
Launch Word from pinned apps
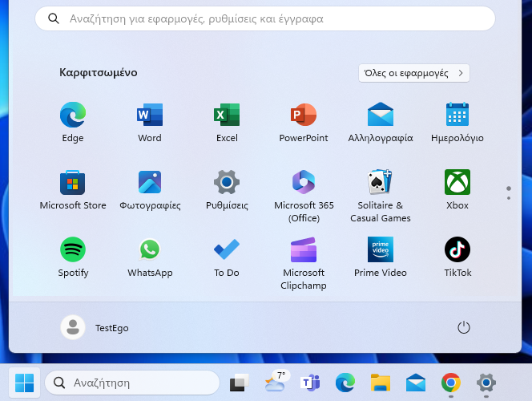point(150,122)
